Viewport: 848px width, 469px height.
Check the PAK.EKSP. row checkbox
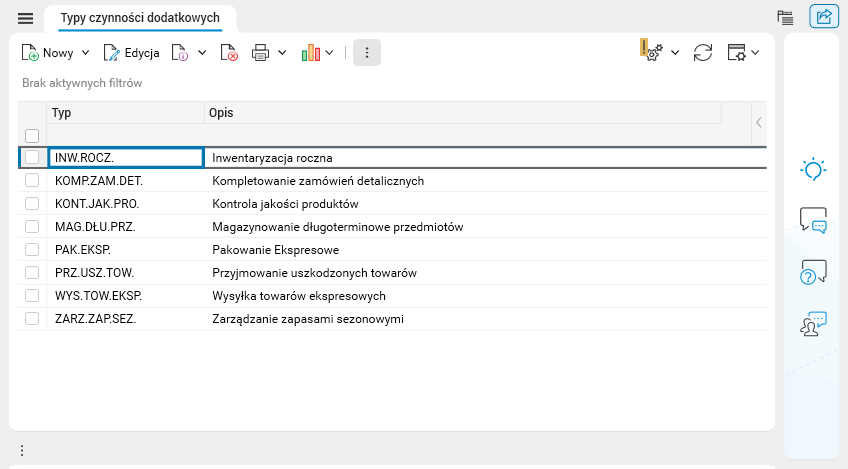click(x=32, y=249)
